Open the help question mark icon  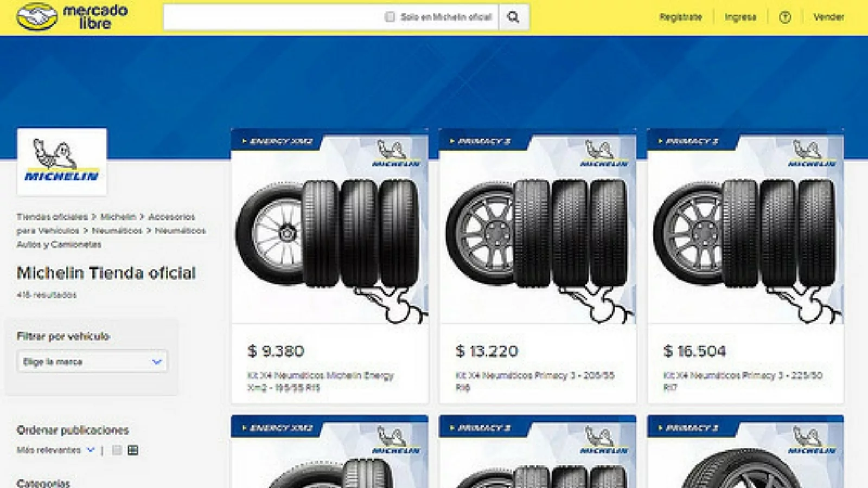point(784,17)
